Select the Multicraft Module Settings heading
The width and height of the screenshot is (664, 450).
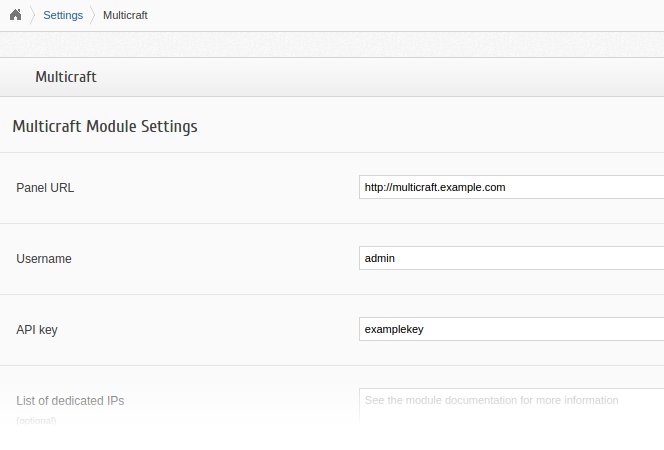(x=105, y=126)
